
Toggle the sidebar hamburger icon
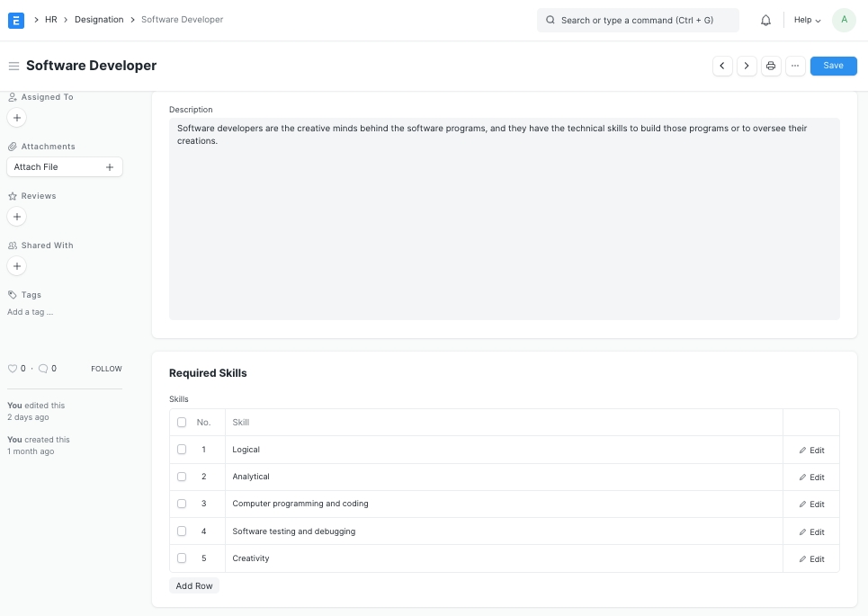pyautogui.click(x=13, y=66)
